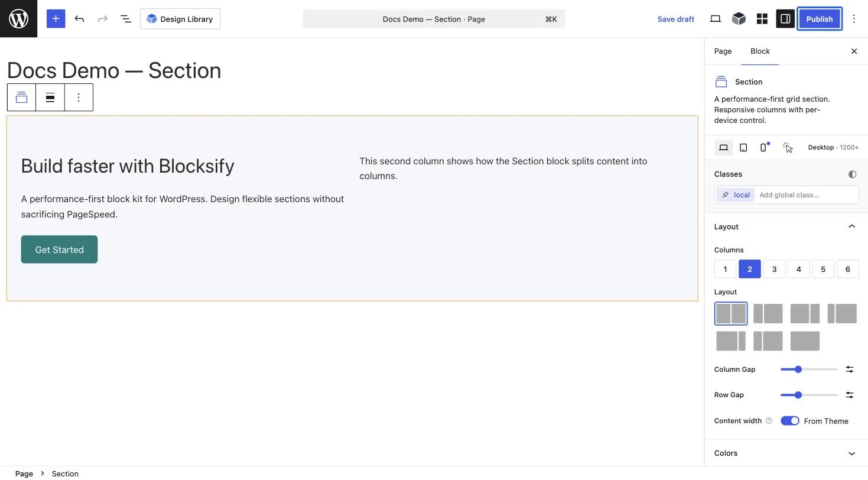This screenshot has height=480, width=868.
Task: Open Column Gap custom settings icon
Action: [x=849, y=369]
